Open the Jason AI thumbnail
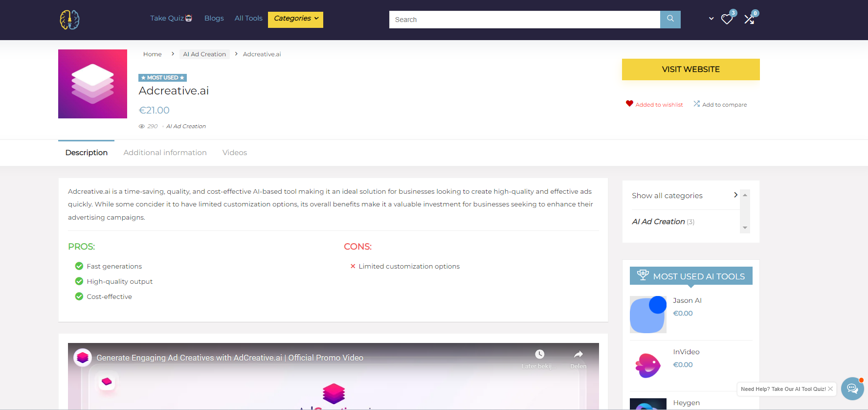 (x=648, y=315)
